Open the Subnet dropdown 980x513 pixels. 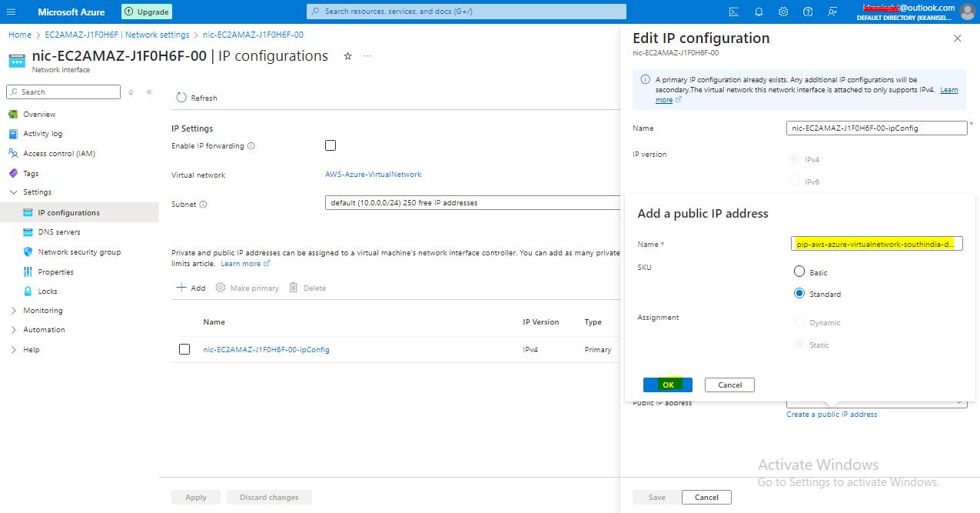pyautogui.click(x=472, y=203)
